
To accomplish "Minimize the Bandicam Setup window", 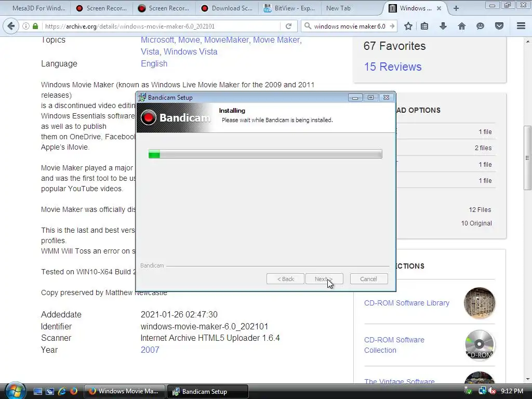I will (355, 97).
